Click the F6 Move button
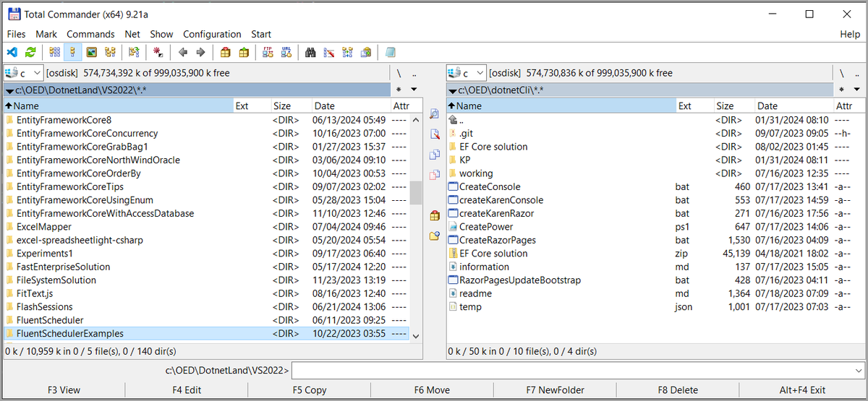Screen dimensions: 868x401 coord(432,389)
